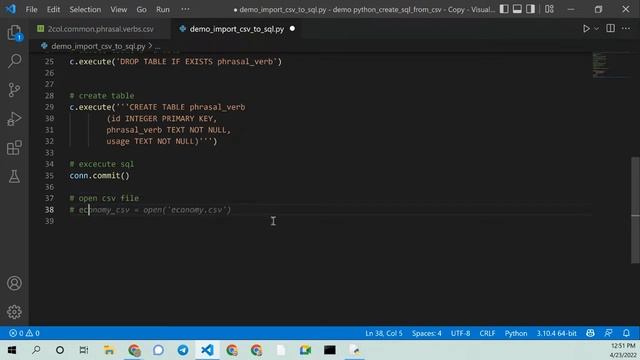The width and height of the screenshot is (640, 360).
Task: Open the Extensions view
Action: click(14, 148)
